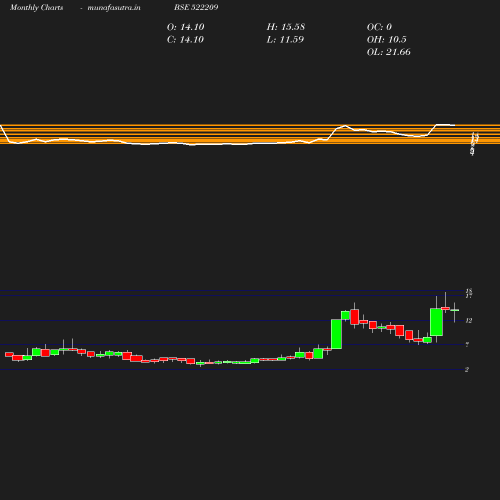Click the 'OH: 10.5' value

[x=386, y=40]
